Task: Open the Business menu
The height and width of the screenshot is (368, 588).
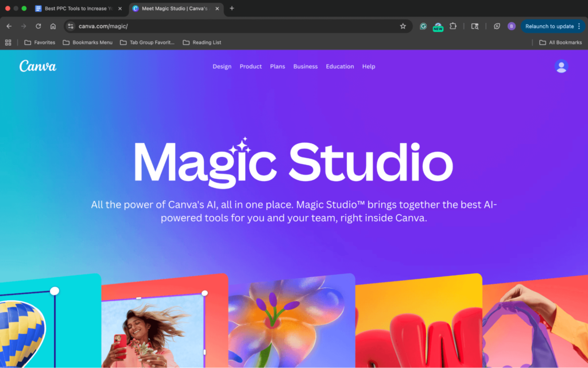Action: 305,67
